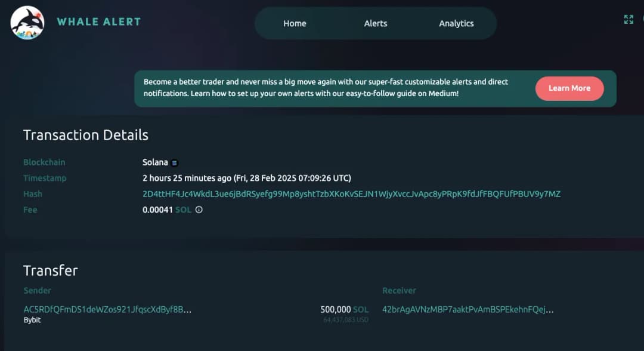Click the Transfer section heading
The width and height of the screenshot is (644, 351).
(51, 270)
